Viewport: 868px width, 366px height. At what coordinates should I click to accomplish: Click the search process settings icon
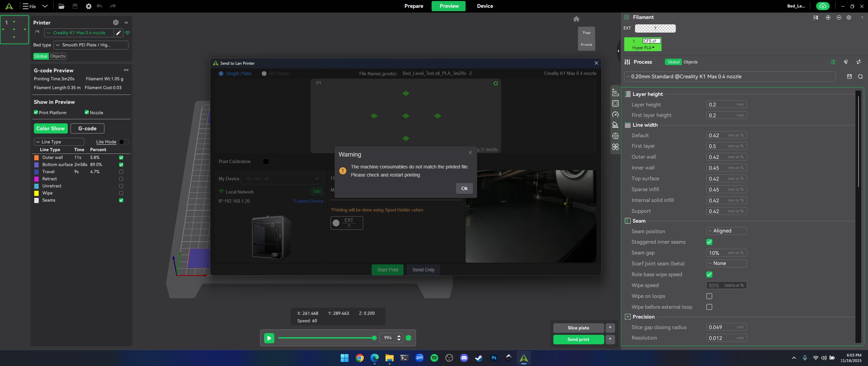pos(860,77)
